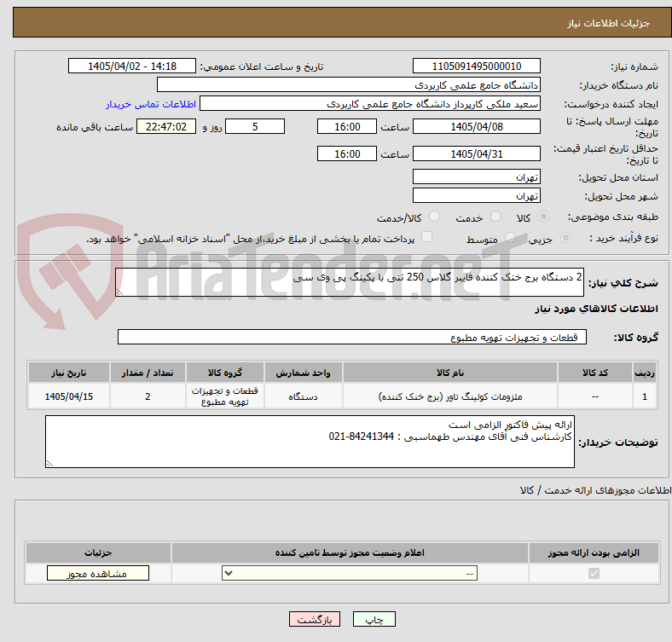Click the تاریخ نیاز column header
This screenshot has height=642, width=672.
68,373
